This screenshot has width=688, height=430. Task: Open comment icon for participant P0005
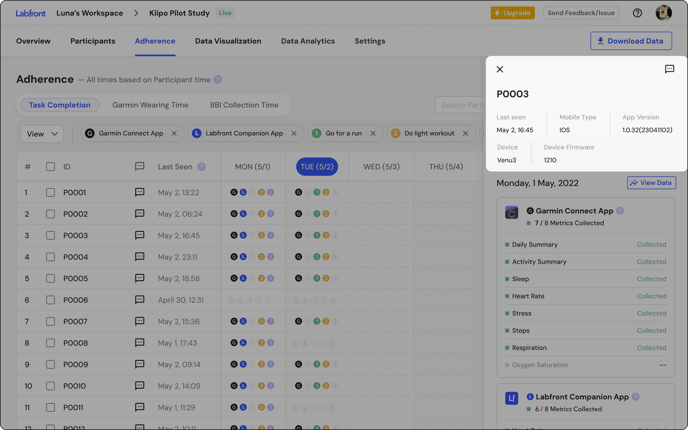140,278
